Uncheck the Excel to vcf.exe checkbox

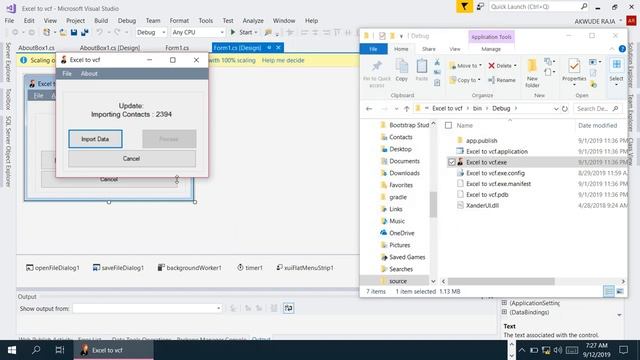tap(451, 162)
